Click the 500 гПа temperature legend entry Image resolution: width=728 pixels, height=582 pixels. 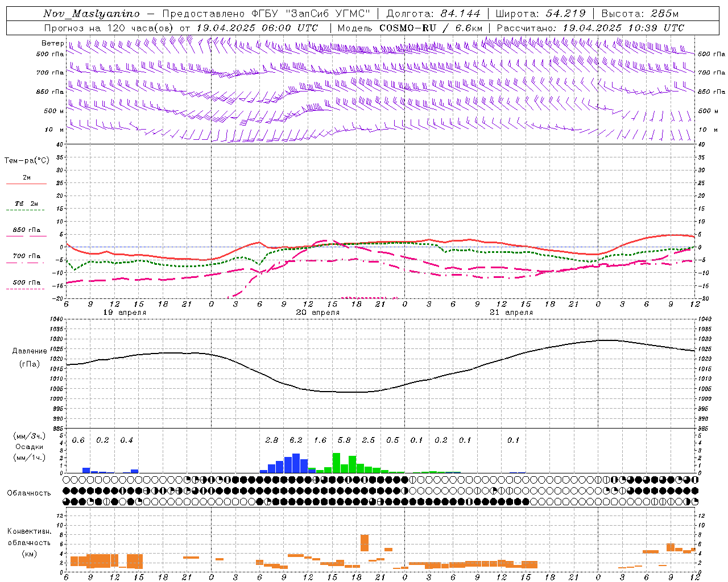click(x=27, y=282)
